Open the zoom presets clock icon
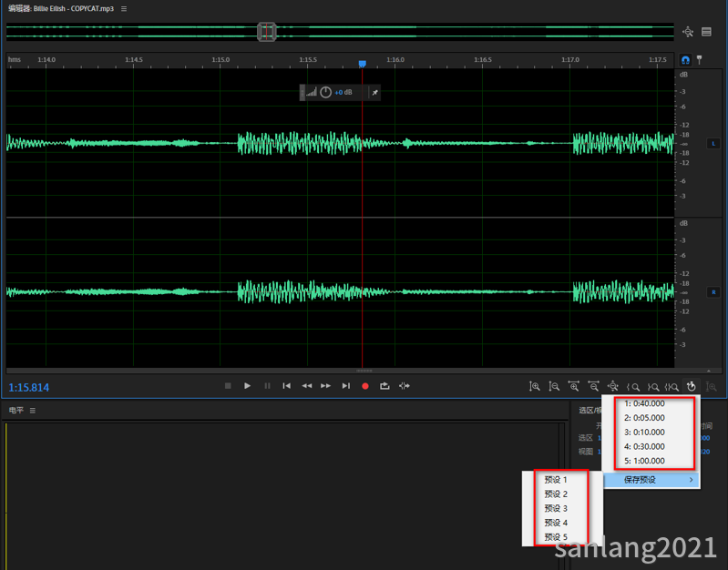This screenshot has width=728, height=570. (692, 386)
